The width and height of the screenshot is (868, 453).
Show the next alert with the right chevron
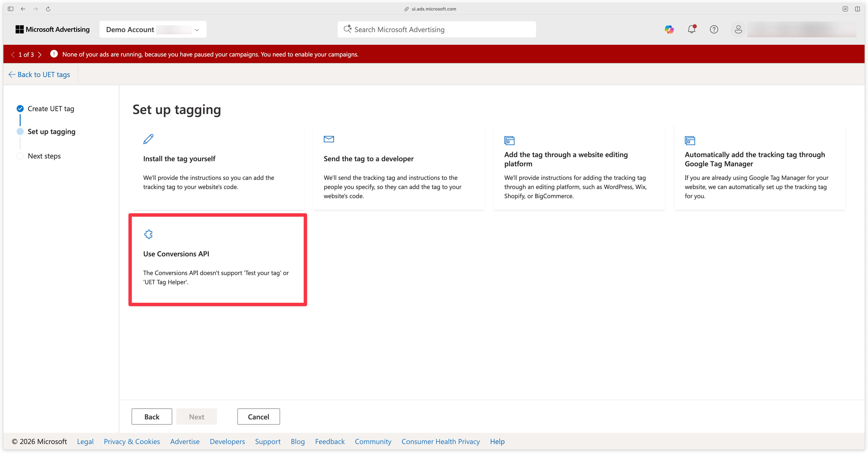(x=40, y=54)
